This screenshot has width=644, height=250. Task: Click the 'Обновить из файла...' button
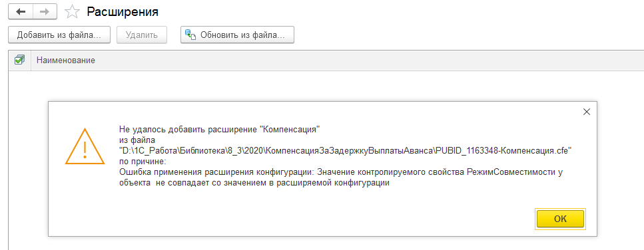coord(237,35)
